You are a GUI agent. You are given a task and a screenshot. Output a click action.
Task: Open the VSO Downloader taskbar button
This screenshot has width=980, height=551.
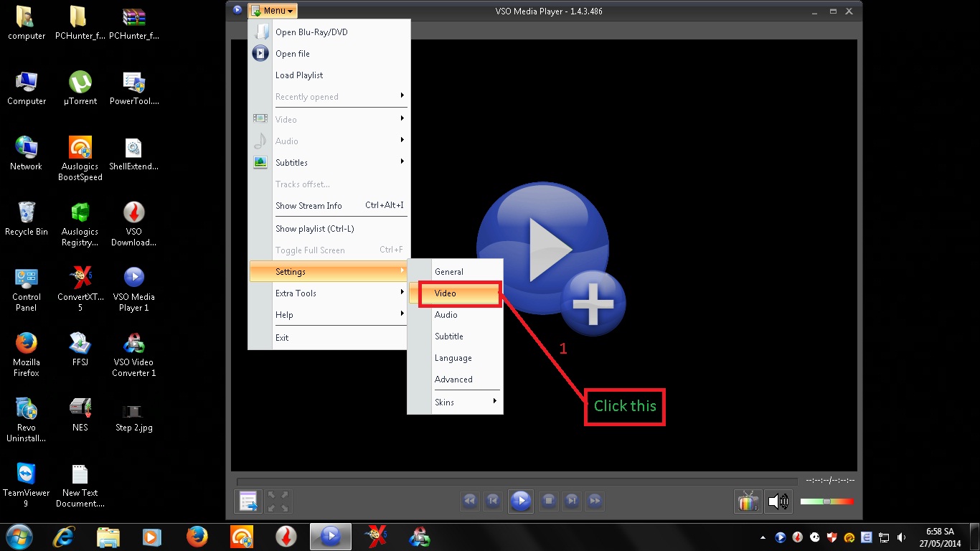(286, 537)
